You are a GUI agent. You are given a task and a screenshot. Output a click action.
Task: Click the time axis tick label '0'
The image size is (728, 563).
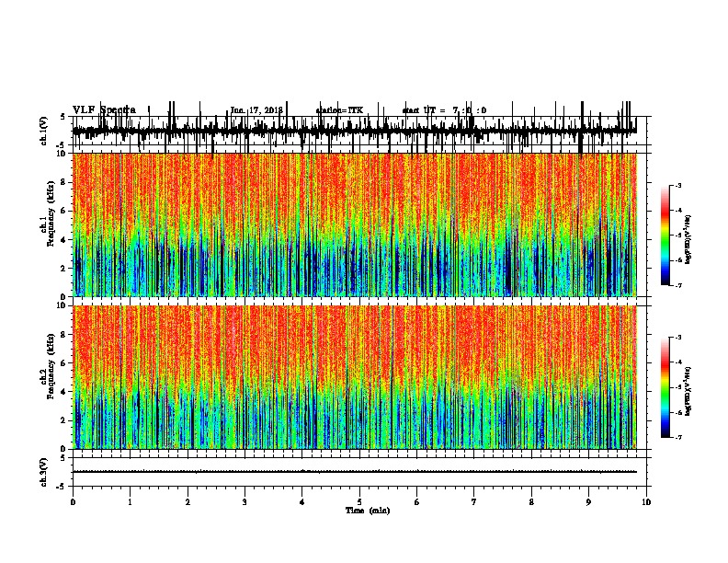pos(73,502)
